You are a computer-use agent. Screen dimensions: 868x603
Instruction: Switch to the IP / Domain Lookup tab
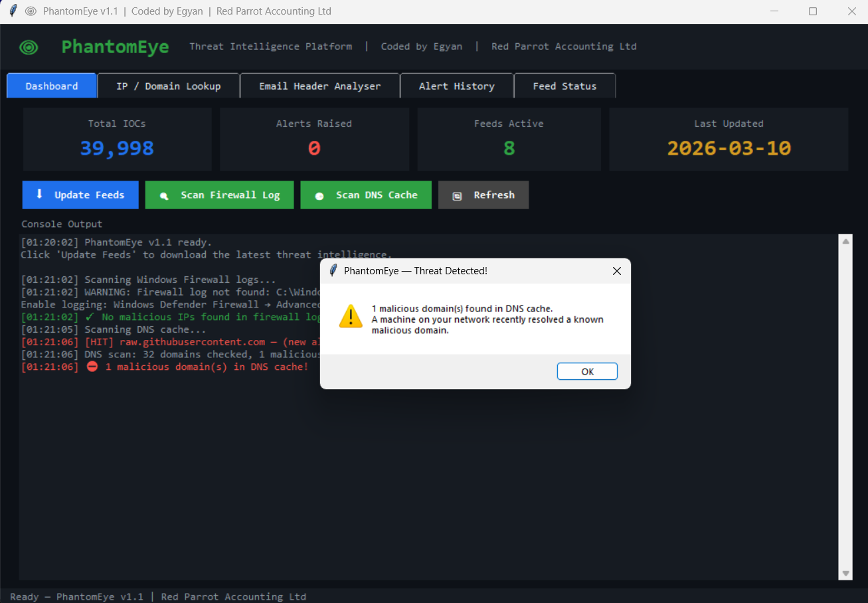pyautogui.click(x=169, y=86)
